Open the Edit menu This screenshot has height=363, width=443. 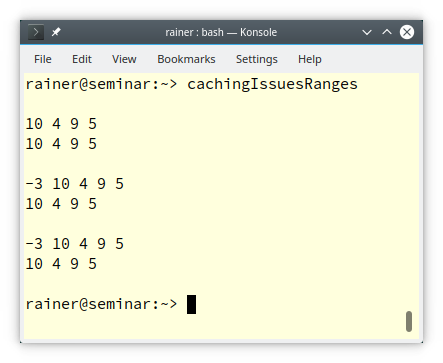(x=82, y=59)
